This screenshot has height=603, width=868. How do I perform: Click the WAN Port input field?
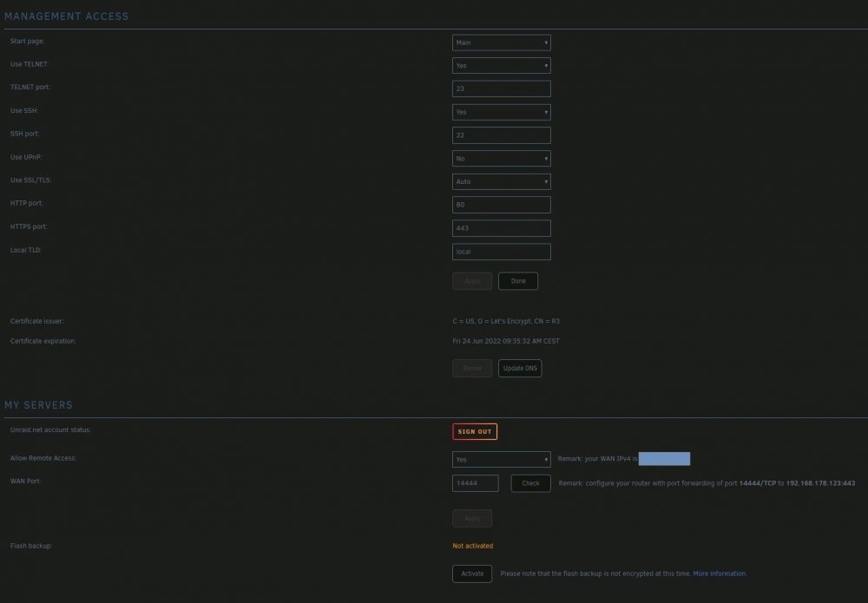476,483
